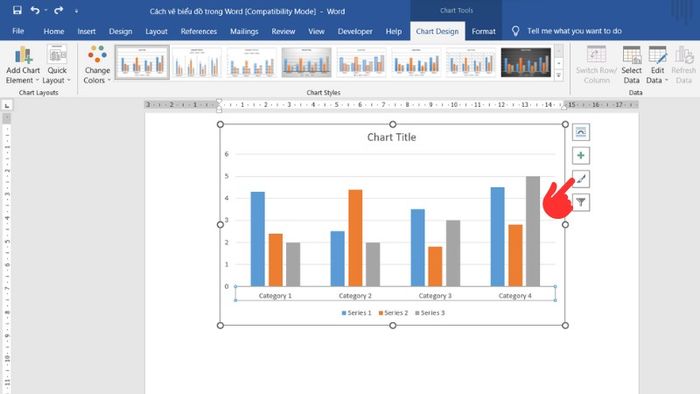Apply the seventh chart style thumbnail
The width and height of the screenshot is (700, 394).
pyautogui.click(x=471, y=62)
